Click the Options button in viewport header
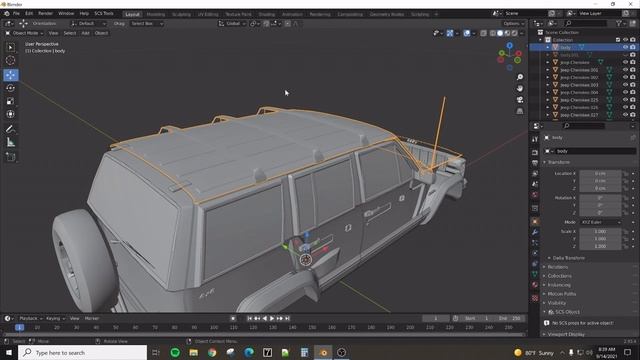This screenshot has height=360, width=640. (513, 24)
